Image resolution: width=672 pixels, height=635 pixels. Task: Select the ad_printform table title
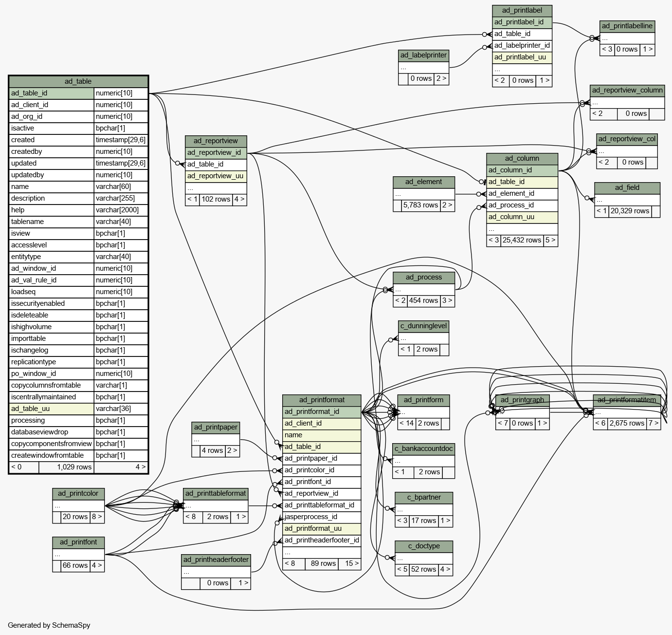tap(423, 400)
